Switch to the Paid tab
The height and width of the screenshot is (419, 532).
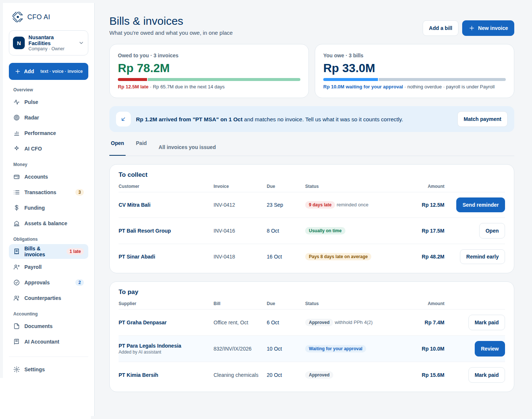click(141, 143)
